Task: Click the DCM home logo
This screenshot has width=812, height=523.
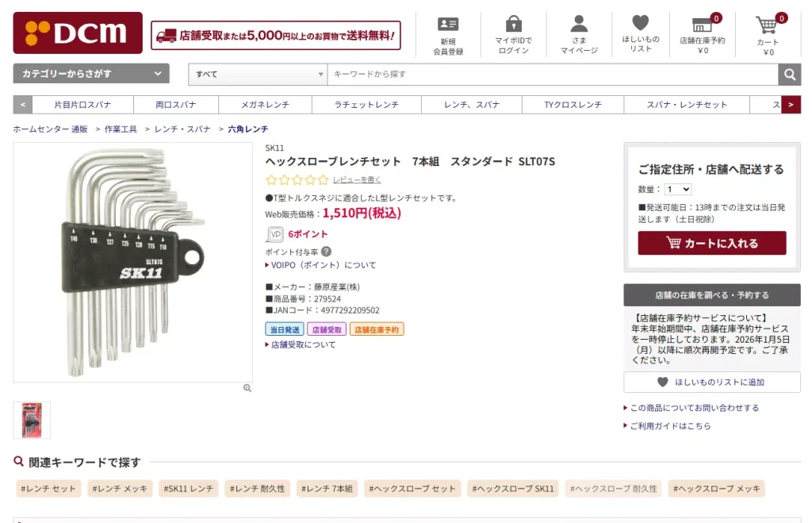Action: (77, 33)
